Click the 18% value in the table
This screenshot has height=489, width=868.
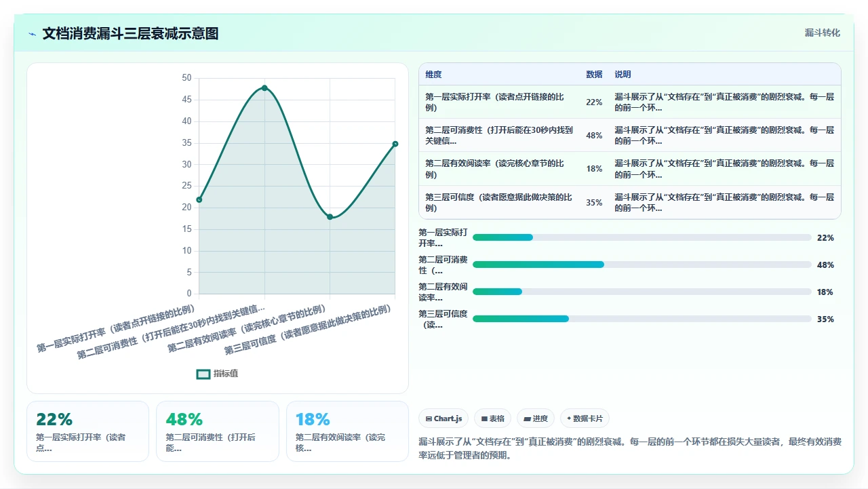(x=594, y=169)
